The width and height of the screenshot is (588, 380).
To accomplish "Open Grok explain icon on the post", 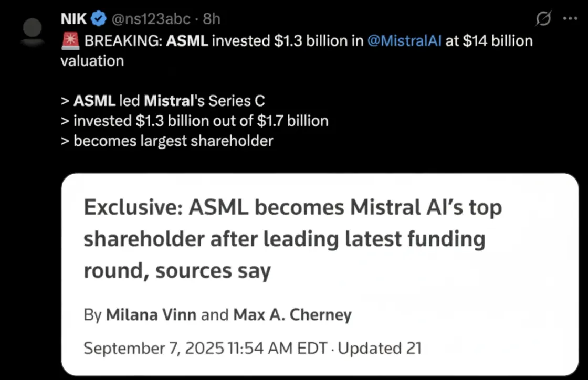I will 543,18.
